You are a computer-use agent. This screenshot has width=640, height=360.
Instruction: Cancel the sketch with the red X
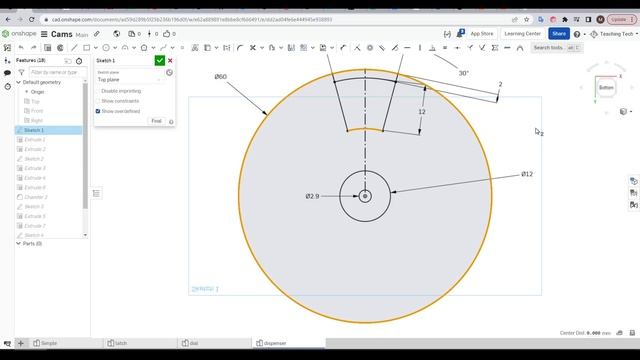(x=170, y=60)
